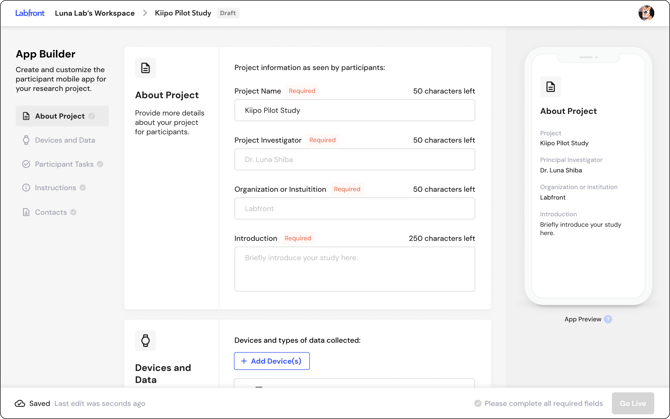Click the breadcrumb chevron after workspace name

coord(145,13)
